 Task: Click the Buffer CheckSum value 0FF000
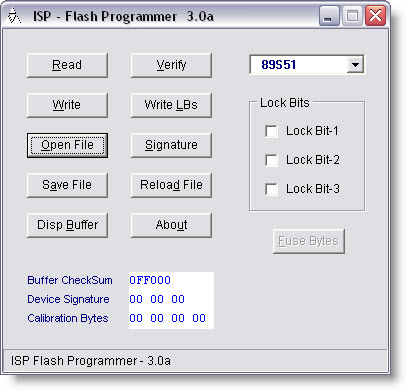(150, 280)
